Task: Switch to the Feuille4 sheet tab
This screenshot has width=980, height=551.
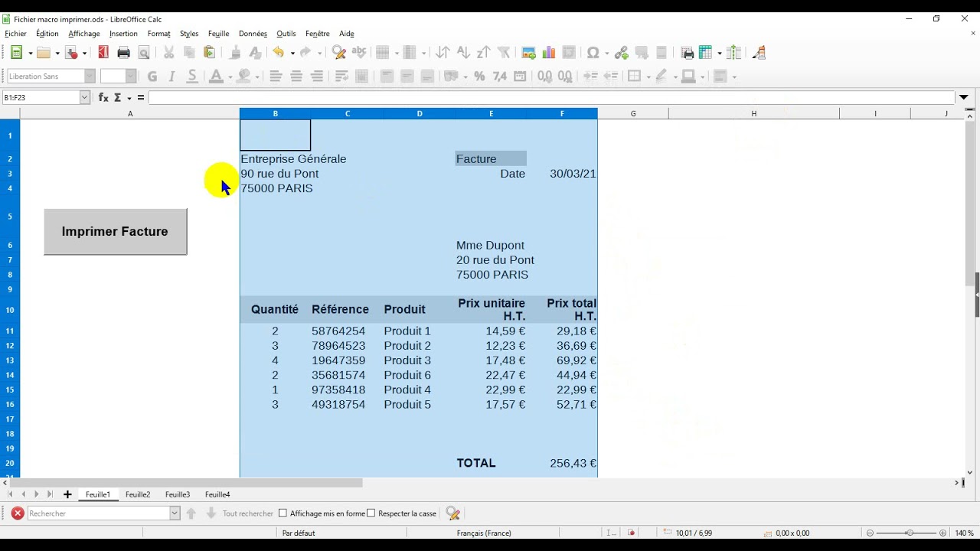Action: pyautogui.click(x=217, y=494)
